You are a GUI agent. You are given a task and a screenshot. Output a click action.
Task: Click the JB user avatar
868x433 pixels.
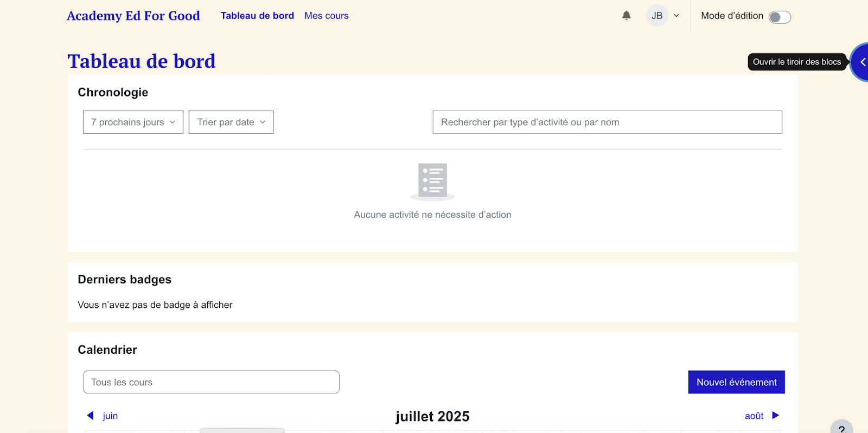pos(656,16)
